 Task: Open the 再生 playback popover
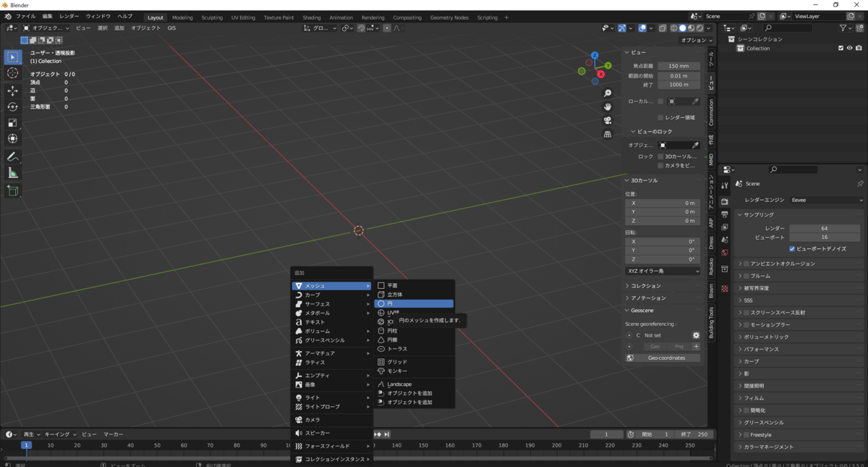point(31,434)
